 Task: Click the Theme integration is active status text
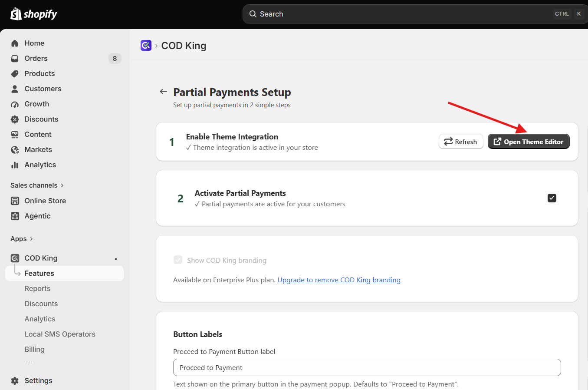[252, 147]
